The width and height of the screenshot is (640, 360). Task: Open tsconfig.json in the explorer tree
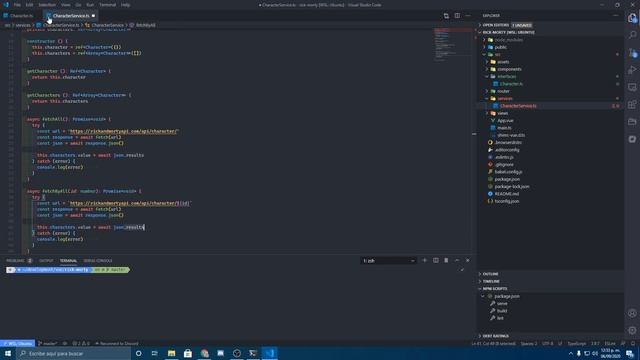507,202
